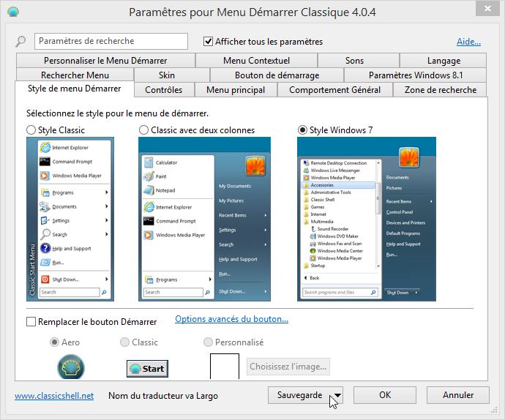Click the Paramètres de recherche search field

pos(111,42)
